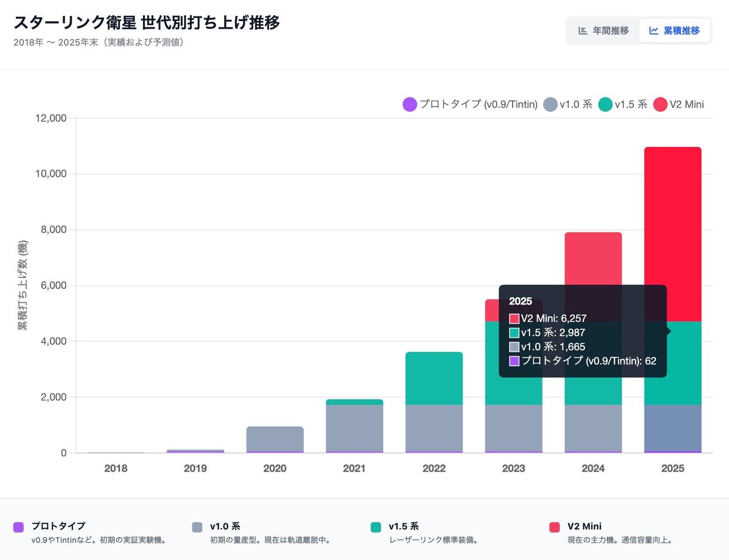The image size is (729, 560).
Task: Click the footer text レーザーリンク標準装備。
Action: (433, 540)
